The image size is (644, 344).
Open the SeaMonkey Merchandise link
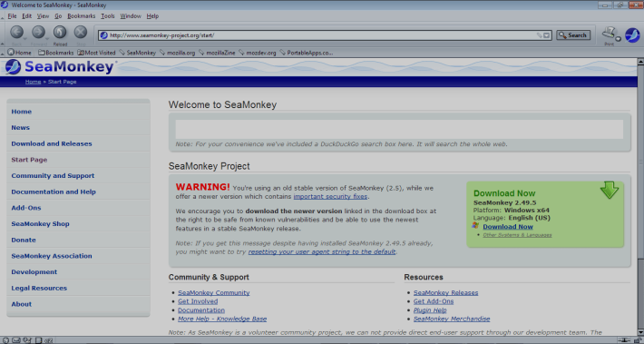[x=452, y=319]
